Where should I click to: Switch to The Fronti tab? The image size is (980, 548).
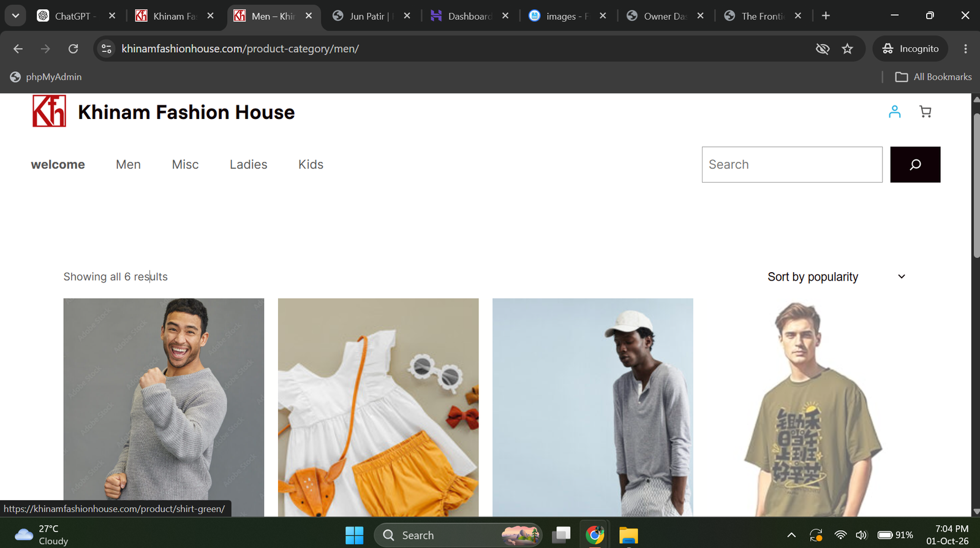(763, 16)
